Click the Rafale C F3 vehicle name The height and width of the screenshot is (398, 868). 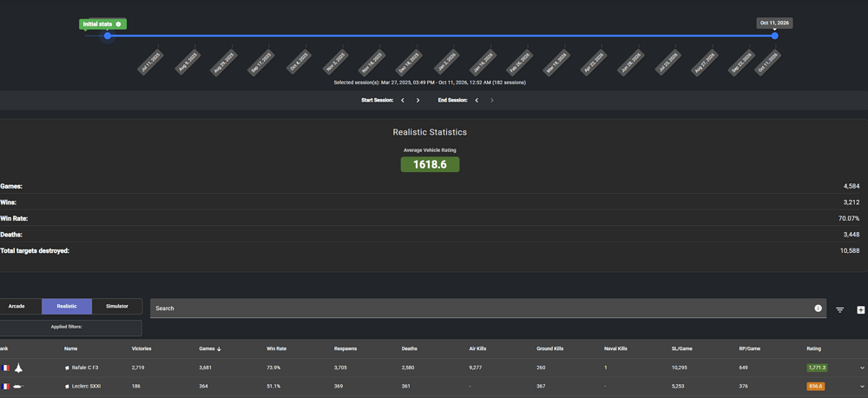pyautogui.click(x=85, y=368)
